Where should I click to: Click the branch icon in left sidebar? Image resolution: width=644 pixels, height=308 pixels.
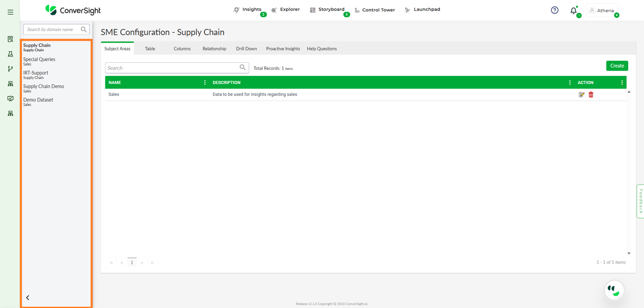11,69
